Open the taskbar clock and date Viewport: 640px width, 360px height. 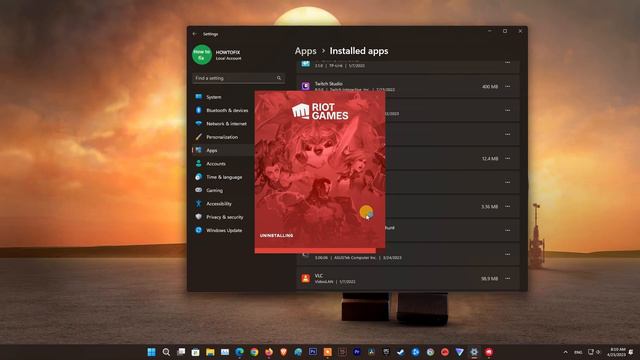coord(617,352)
